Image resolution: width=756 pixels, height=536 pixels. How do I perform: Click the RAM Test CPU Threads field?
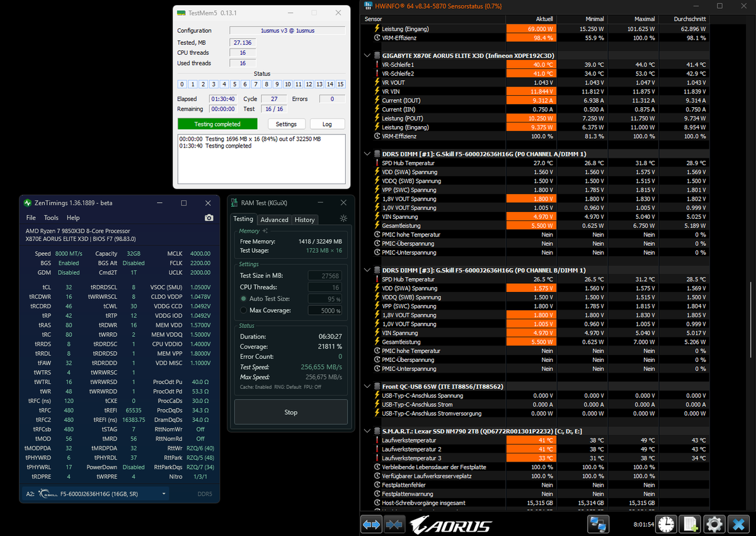click(325, 287)
